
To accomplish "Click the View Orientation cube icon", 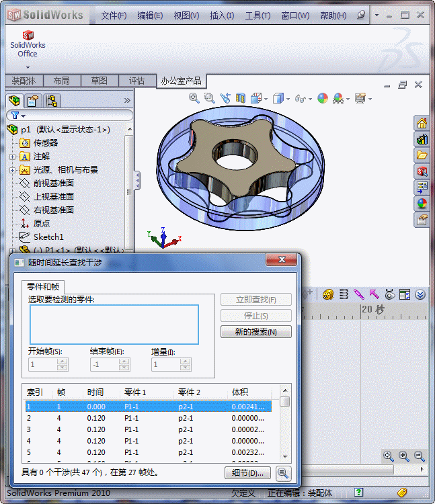I will [x=256, y=98].
